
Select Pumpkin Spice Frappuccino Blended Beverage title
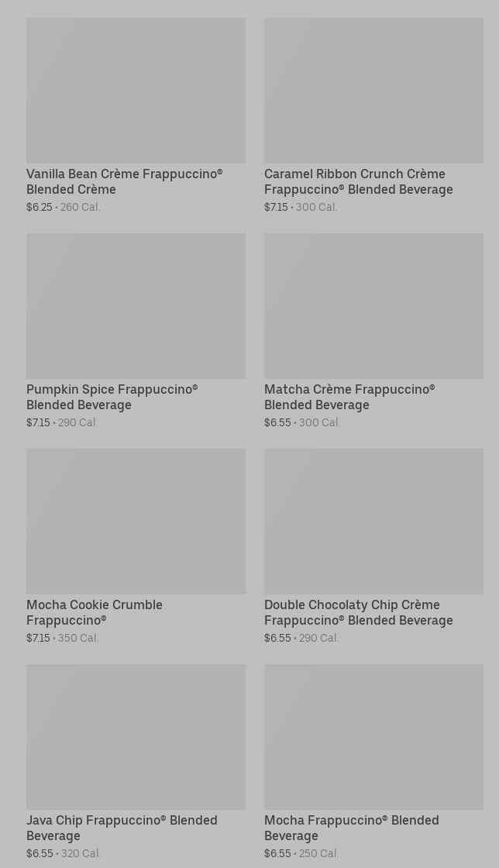[112, 397]
